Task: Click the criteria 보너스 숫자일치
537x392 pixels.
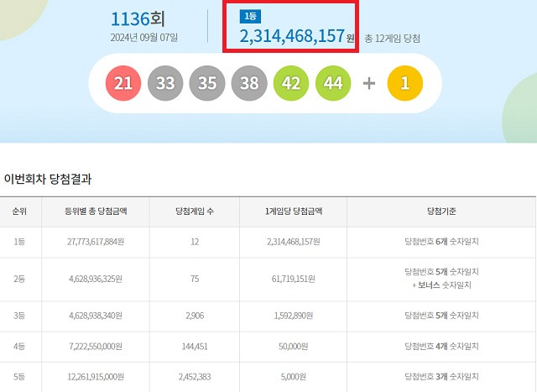Action: tap(445, 285)
